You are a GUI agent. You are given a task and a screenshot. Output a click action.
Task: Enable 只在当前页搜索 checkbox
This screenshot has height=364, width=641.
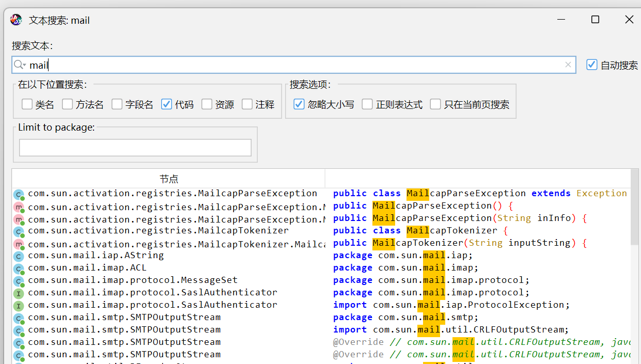pyautogui.click(x=435, y=104)
